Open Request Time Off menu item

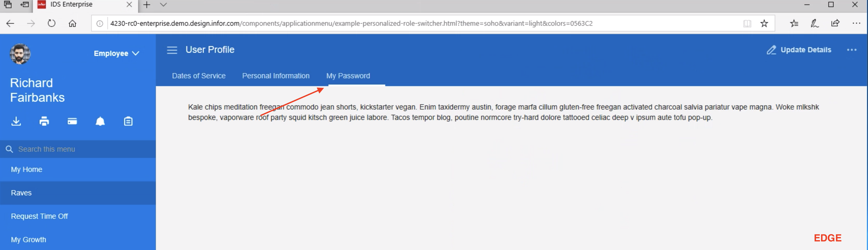[78, 216]
